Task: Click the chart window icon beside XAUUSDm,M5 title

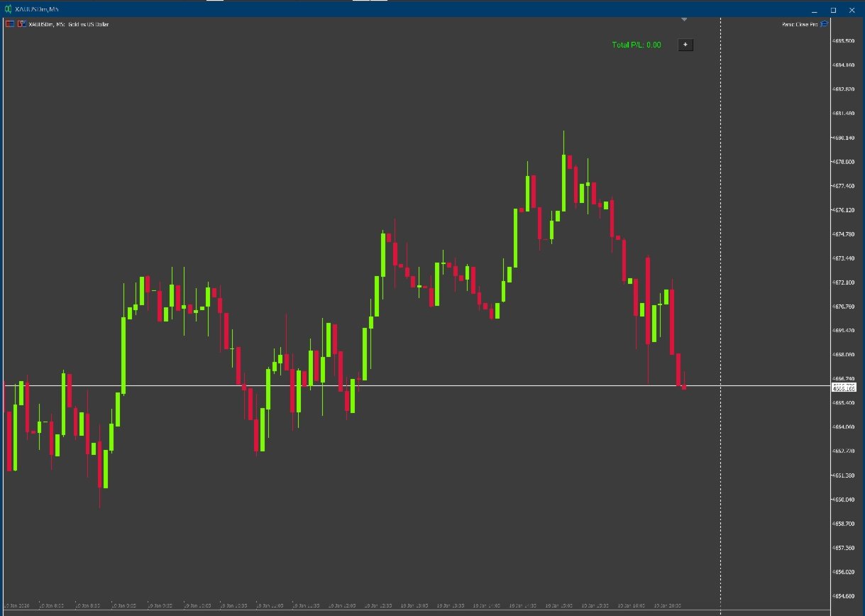Action: tap(9, 10)
